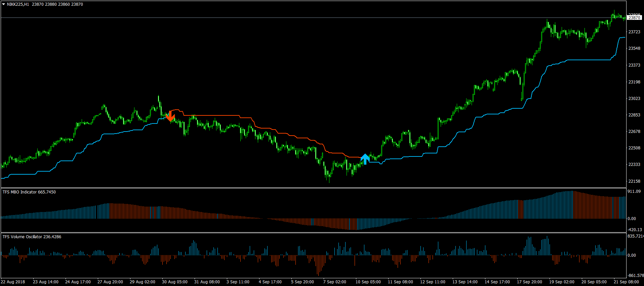Click the 911.09 MBO scale maximum
The width and height of the screenshot is (644, 286).
click(634, 191)
